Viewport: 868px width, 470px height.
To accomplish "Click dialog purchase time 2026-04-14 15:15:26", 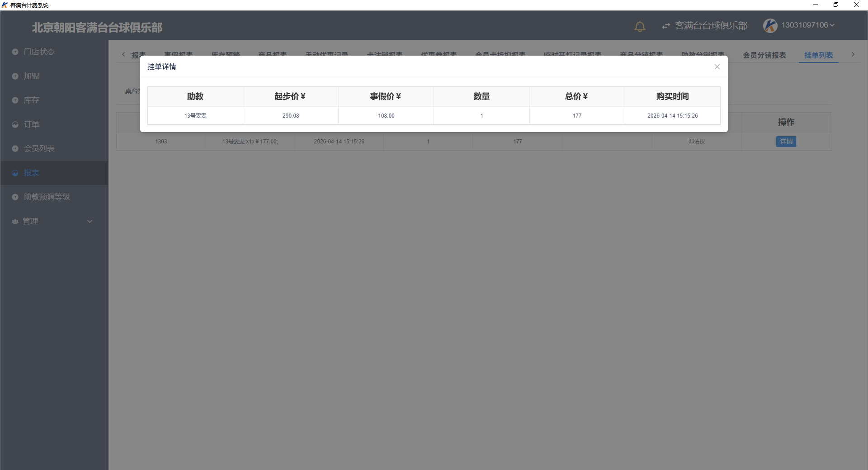I will [672, 116].
